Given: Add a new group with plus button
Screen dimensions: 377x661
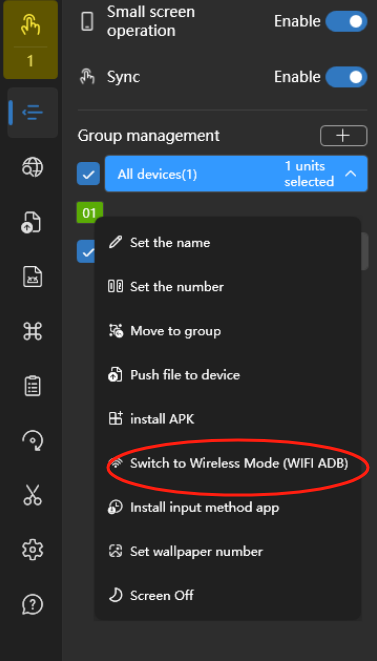Looking at the screenshot, I should click(x=344, y=136).
